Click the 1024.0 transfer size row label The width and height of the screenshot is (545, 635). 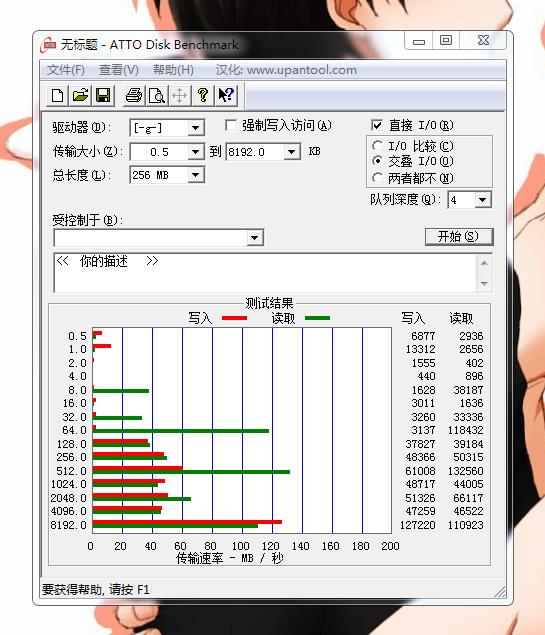click(x=69, y=484)
